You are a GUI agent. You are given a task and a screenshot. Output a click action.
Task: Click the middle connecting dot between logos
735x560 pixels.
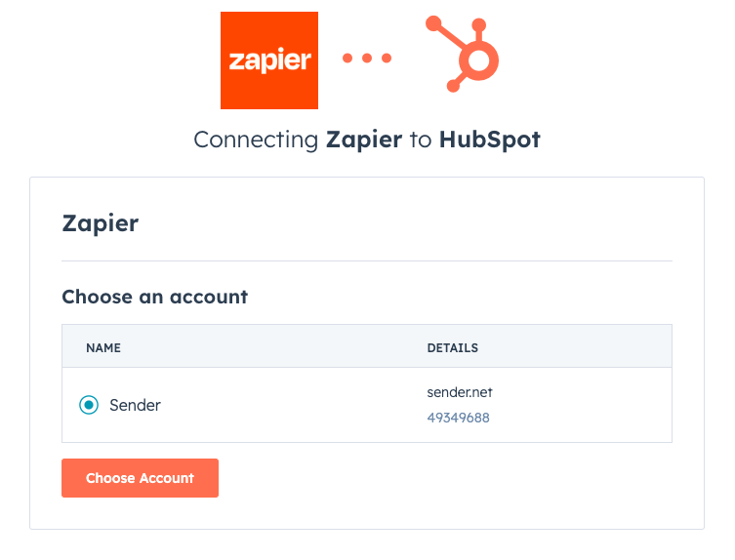pos(367,59)
